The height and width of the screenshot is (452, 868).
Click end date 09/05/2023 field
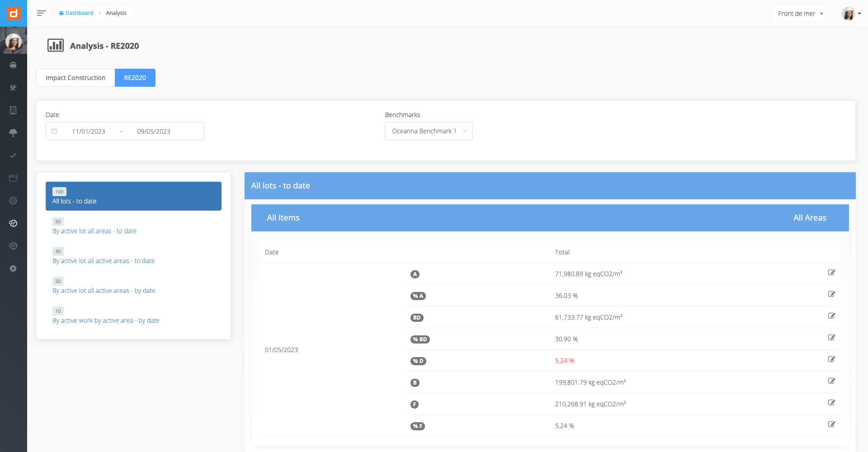point(154,132)
